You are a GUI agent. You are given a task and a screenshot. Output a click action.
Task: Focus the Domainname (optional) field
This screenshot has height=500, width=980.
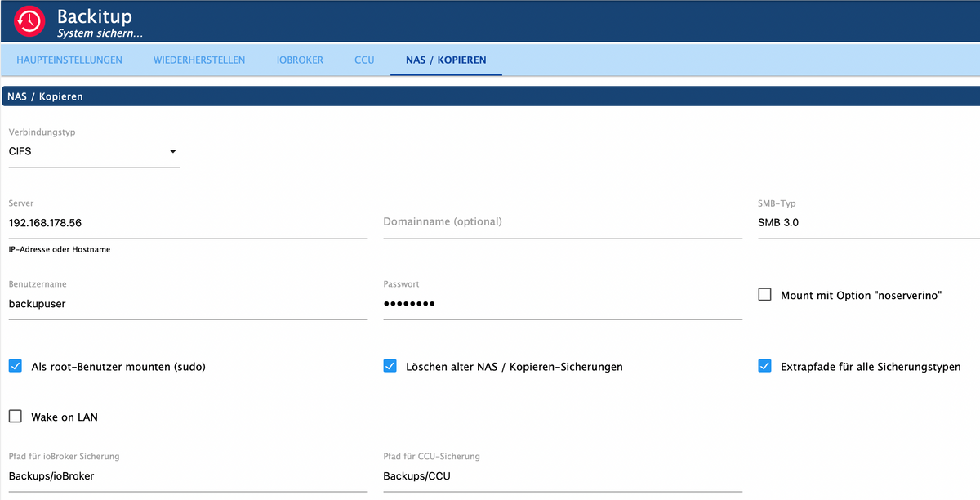[563, 222]
